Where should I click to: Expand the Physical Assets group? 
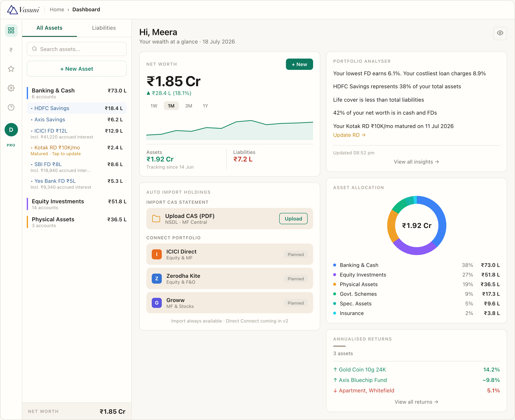77,222
